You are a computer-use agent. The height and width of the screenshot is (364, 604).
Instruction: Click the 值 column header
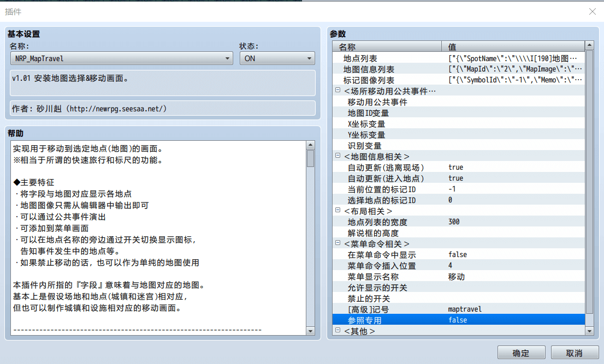click(x=513, y=46)
